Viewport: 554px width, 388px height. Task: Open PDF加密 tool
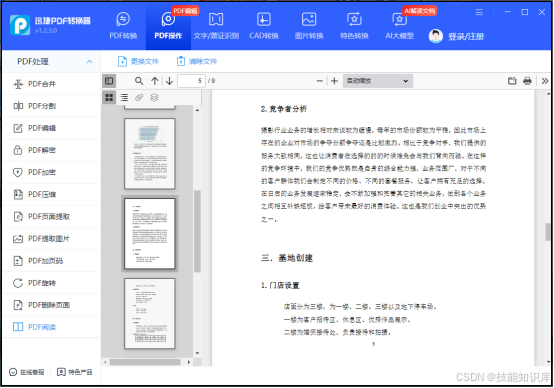coord(51,172)
